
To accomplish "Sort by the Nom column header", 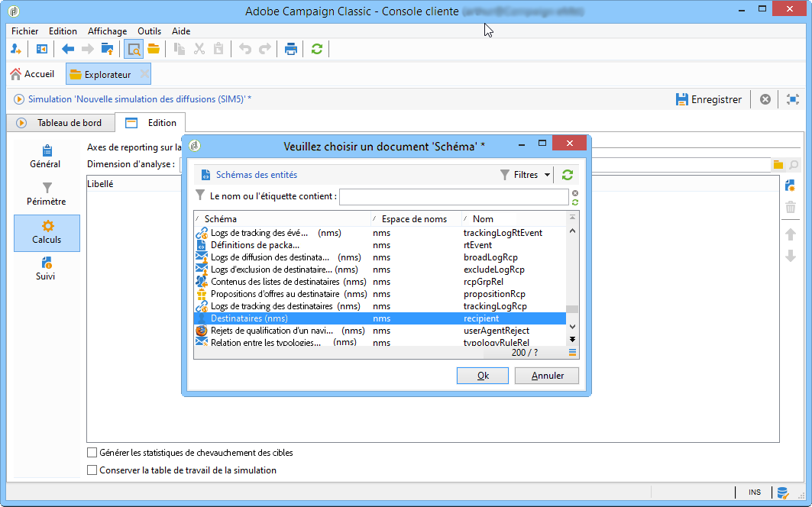I will coord(514,219).
